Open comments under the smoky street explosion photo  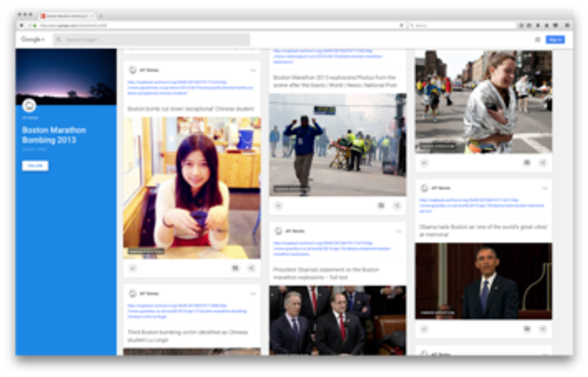point(381,206)
